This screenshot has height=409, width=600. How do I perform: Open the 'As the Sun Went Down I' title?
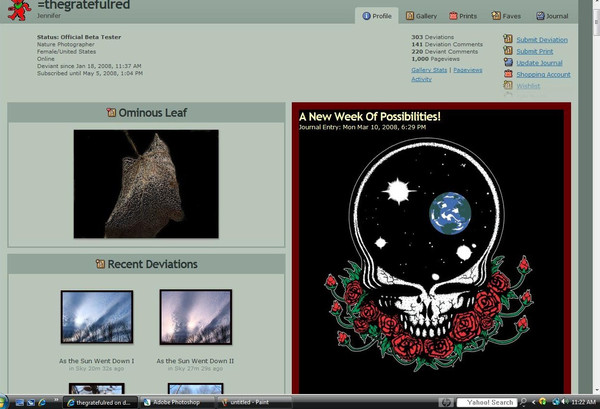click(96, 361)
